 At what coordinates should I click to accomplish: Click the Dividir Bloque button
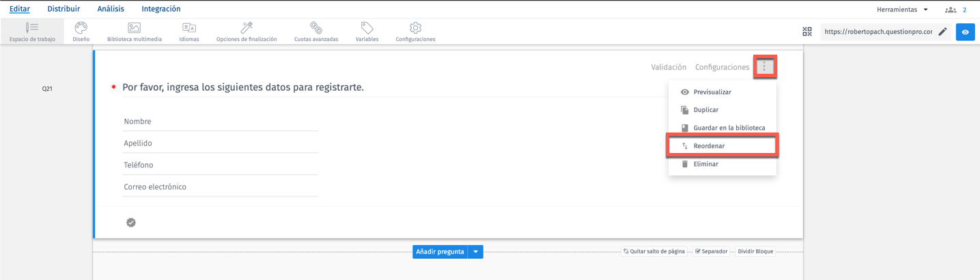(x=755, y=251)
